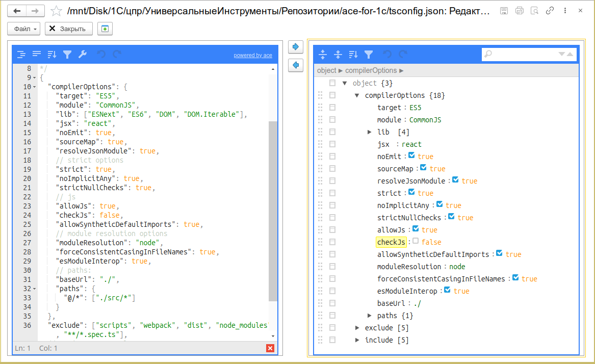Click the save diskette icon in title bar
595x364 pixels.
(x=504, y=11)
